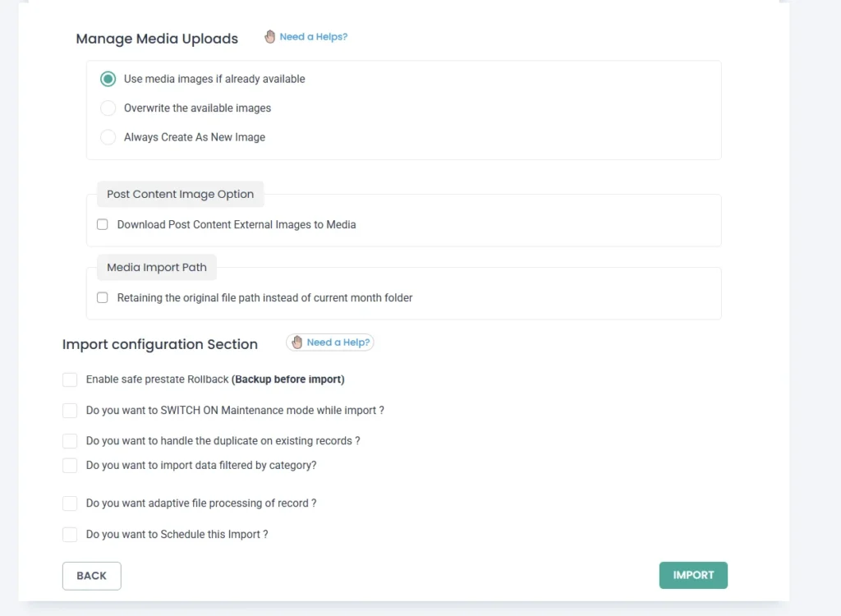The width and height of the screenshot is (841, 616).
Task: Click the 'Import configuration Section' heading
Action: click(x=160, y=344)
